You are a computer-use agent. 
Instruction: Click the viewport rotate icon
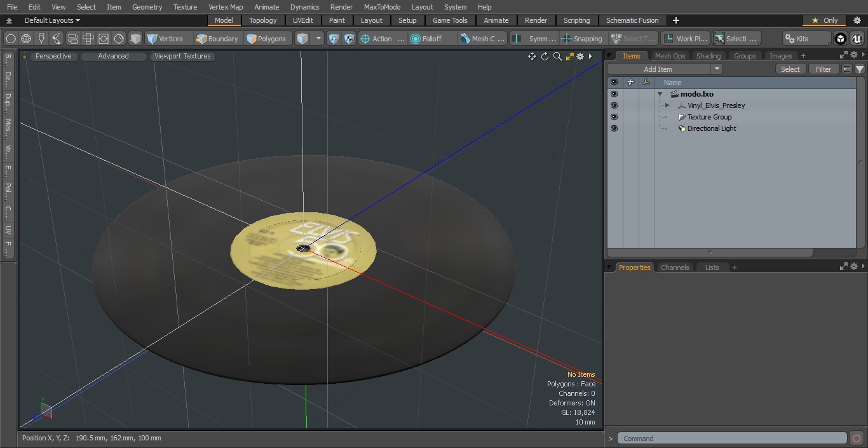[x=545, y=57]
